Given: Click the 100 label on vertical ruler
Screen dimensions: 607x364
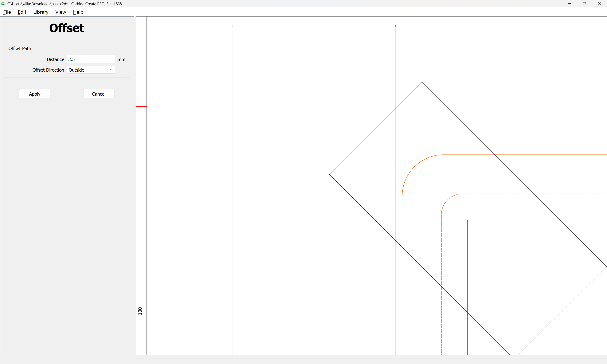Looking at the screenshot, I should 140,311.
